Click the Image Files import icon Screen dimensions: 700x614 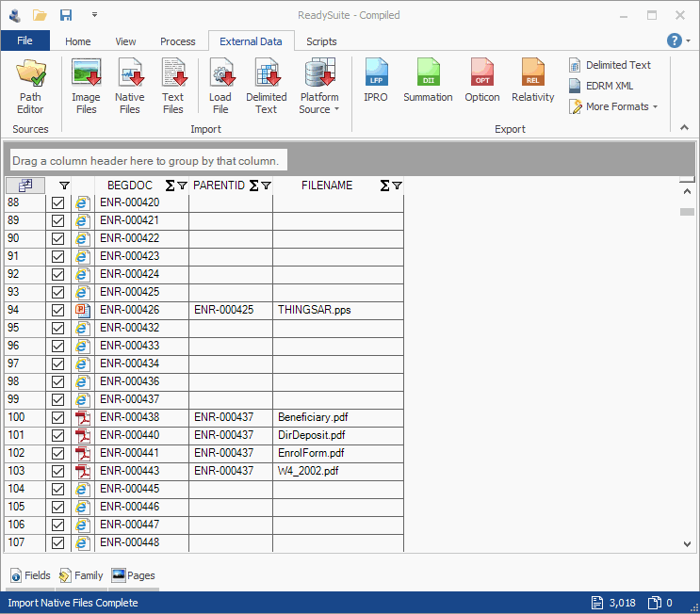pyautogui.click(x=86, y=86)
